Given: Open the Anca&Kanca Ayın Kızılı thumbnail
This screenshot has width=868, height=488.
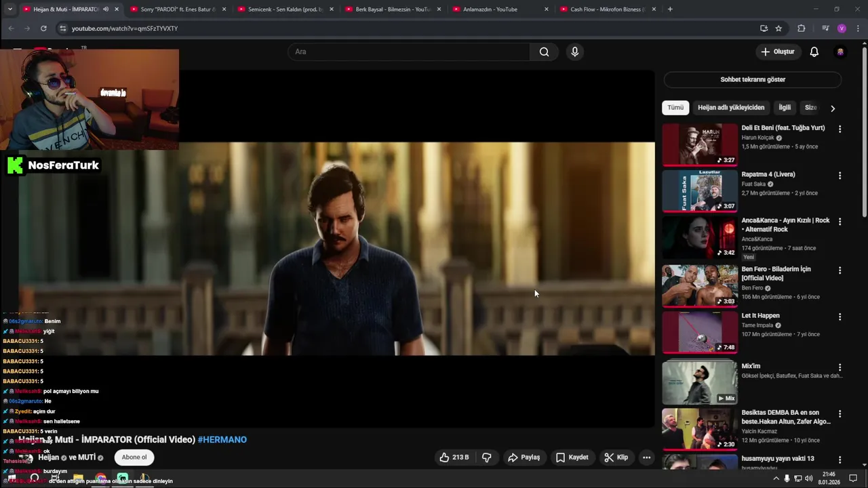Looking at the screenshot, I should point(700,237).
